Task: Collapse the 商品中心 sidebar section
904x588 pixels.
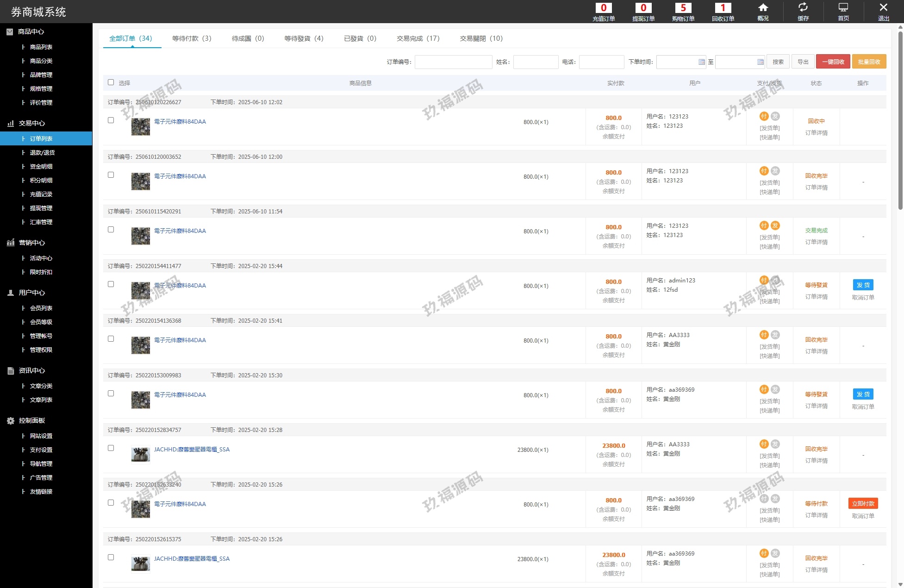Action: pos(31,31)
